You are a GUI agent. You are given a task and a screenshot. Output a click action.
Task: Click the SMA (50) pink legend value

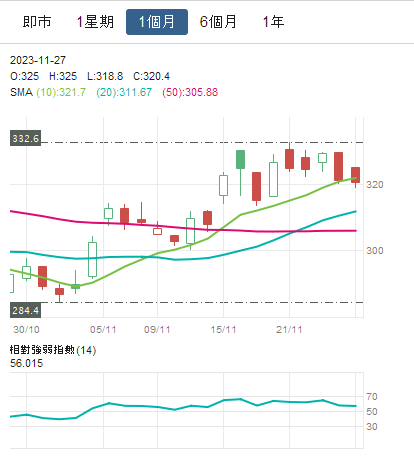[190, 92]
